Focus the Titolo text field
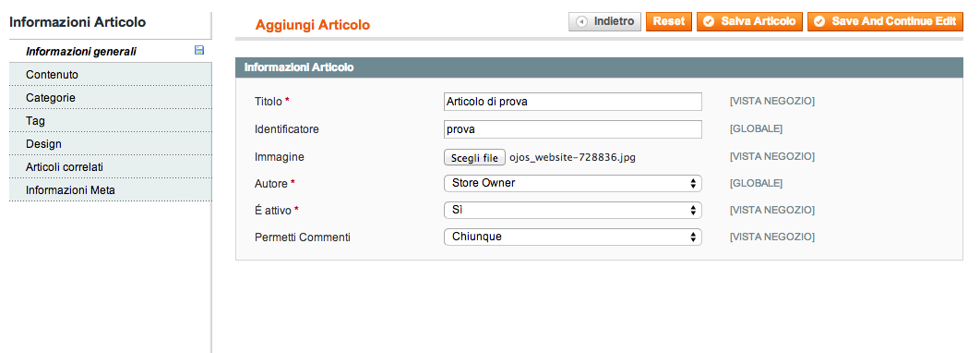This screenshot has width=980, height=353. point(572,102)
